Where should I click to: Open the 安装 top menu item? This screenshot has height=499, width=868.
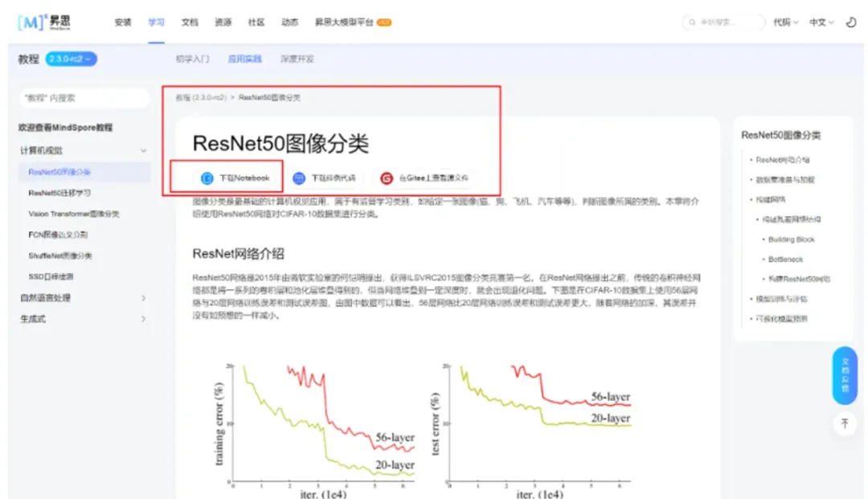[123, 22]
